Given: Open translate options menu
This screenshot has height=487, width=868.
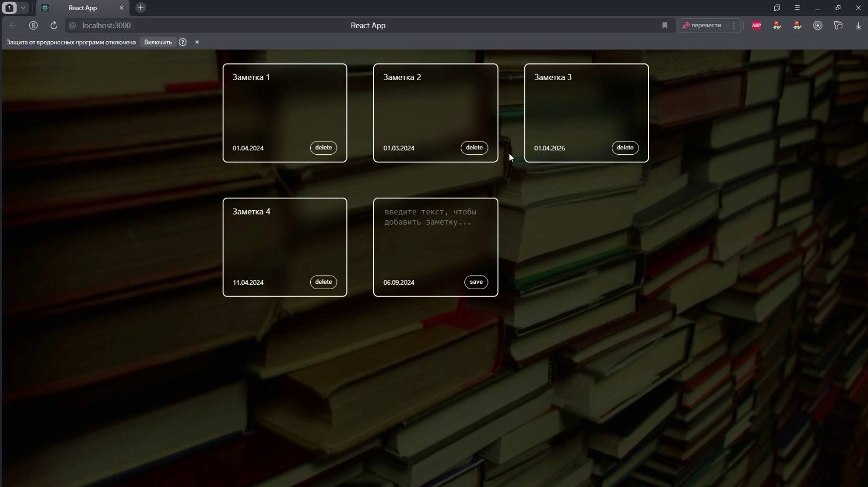Looking at the screenshot, I should (x=734, y=26).
